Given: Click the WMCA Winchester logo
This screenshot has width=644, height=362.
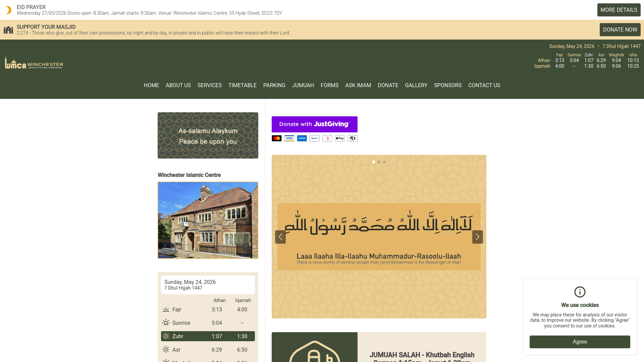Looking at the screenshot, I should 34,62.
